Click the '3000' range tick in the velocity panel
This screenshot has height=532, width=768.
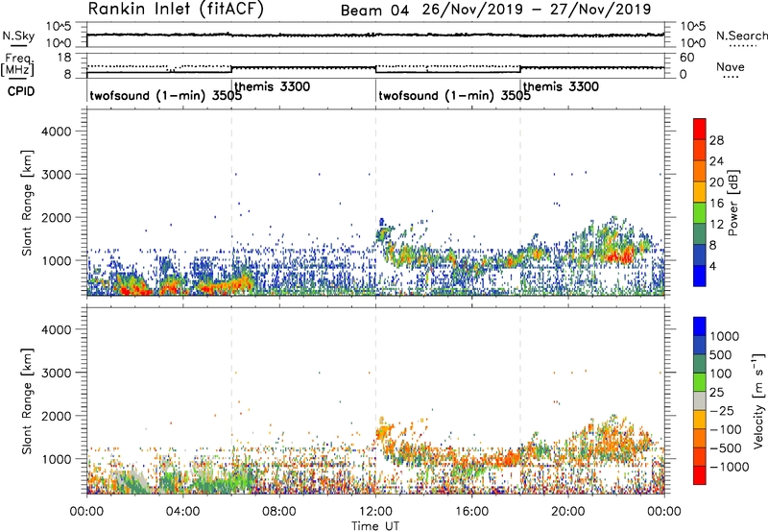click(x=56, y=373)
